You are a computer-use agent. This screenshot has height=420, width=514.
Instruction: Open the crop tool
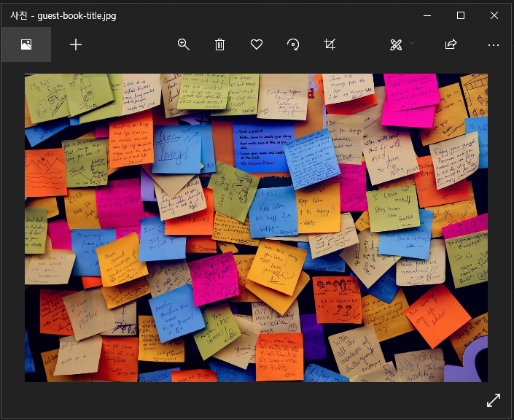[330, 44]
